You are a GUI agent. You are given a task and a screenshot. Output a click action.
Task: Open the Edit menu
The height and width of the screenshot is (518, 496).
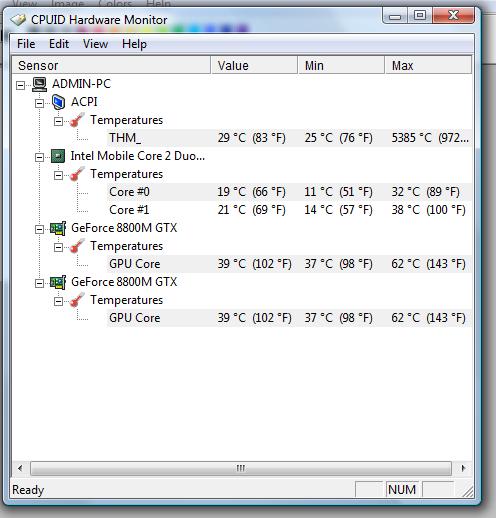59,44
